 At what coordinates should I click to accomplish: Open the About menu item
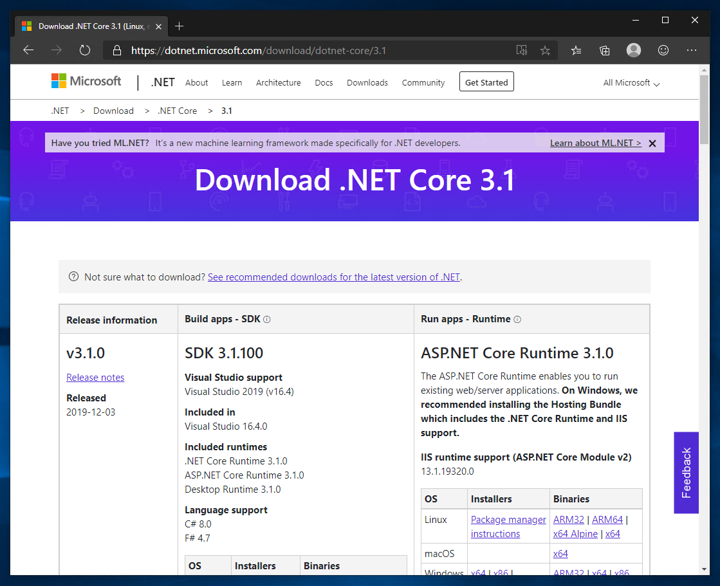(197, 83)
